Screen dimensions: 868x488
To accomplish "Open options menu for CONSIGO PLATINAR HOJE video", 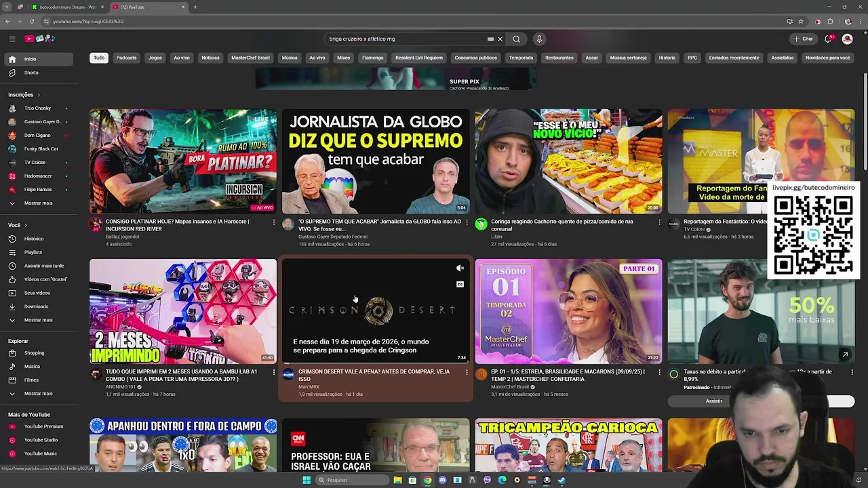I will tap(274, 222).
